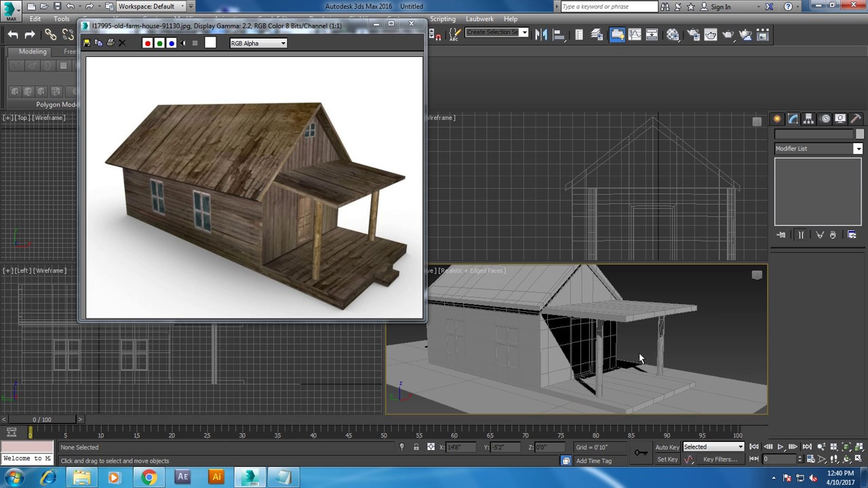Click the Select and Link chain icon
The height and width of the screenshot is (488, 868).
pos(51,35)
